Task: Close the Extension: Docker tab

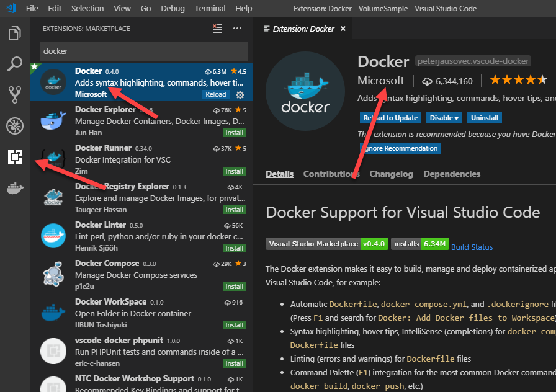Action: tap(343, 29)
